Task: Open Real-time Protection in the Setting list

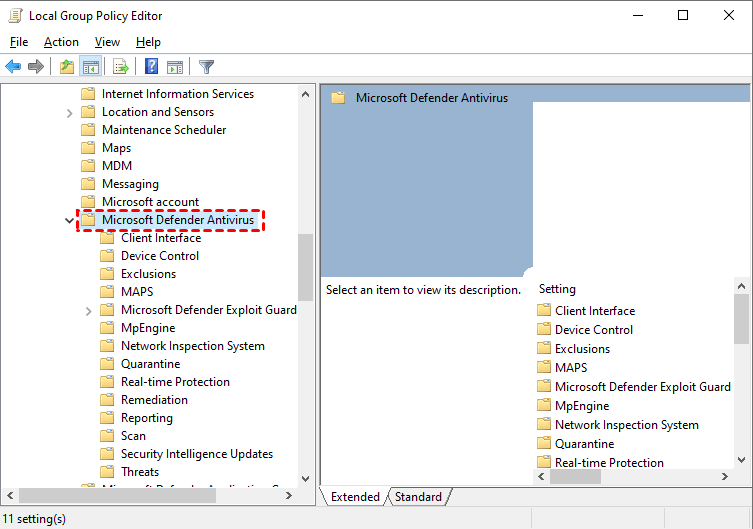Action: [x=609, y=463]
